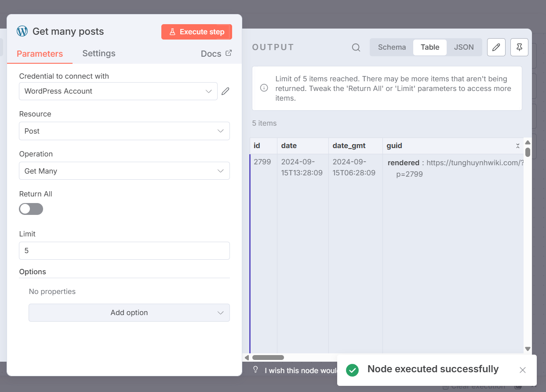Dismiss the 'Node executed successfully' toast
This screenshot has height=392, width=546.
coord(522,370)
